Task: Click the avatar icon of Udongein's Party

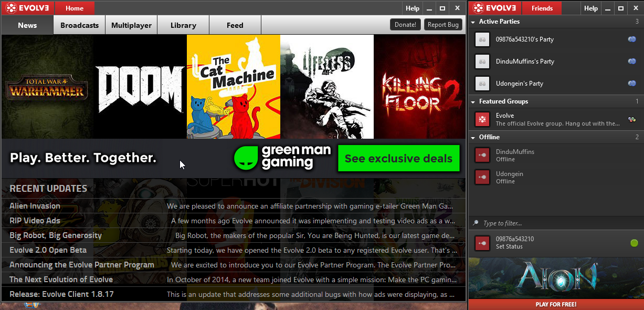Action: [x=482, y=84]
